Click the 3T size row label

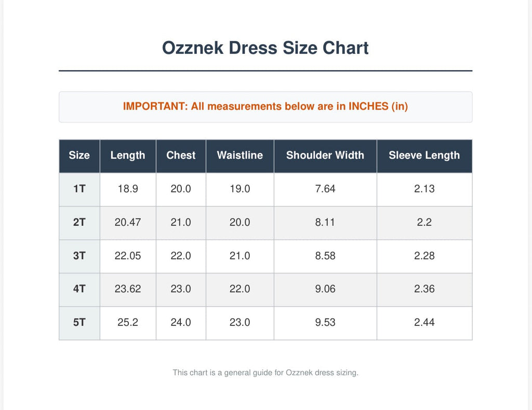tap(79, 256)
